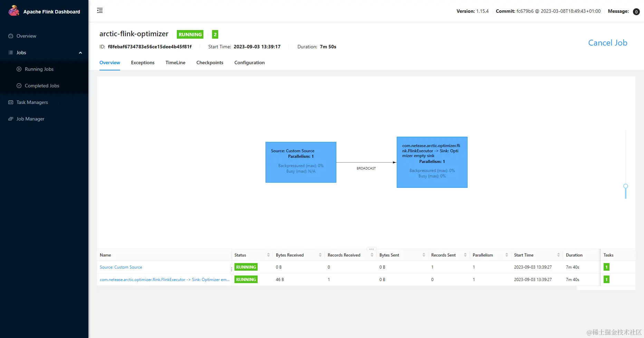Image resolution: width=644 pixels, height=338 pixels.
Task: Collapse the Jobs submenu chevron
Action: [x=80, y=53]
